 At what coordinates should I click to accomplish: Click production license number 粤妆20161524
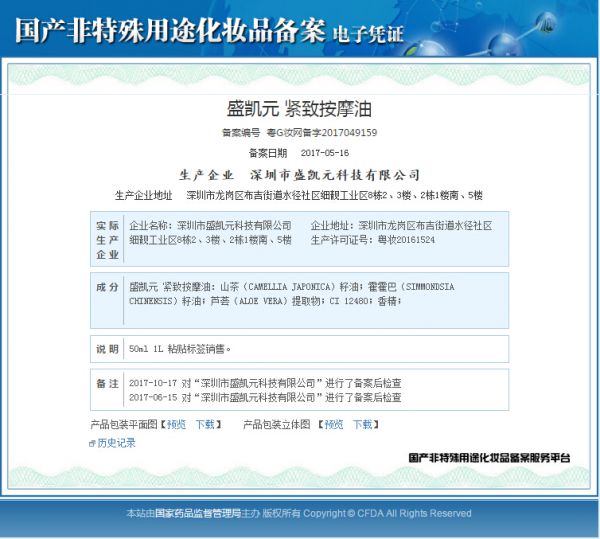coord(406,240)
